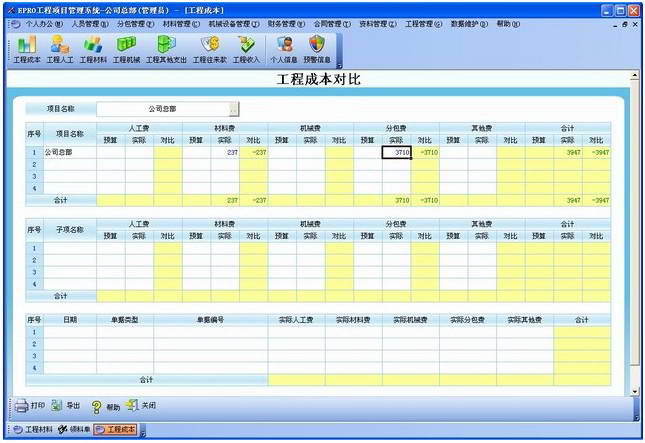
Task: Select the 工程成本 bottom tab
Action: [x=115, y=429]
